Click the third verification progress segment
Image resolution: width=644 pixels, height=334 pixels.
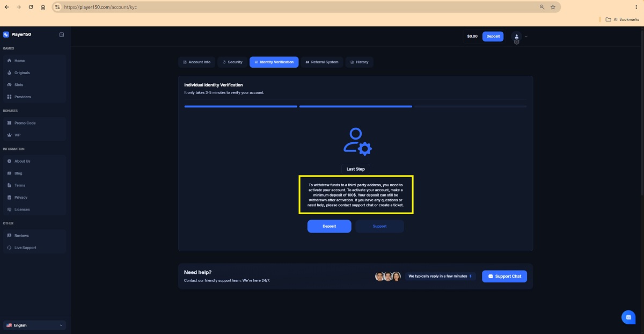click(471, 106)
